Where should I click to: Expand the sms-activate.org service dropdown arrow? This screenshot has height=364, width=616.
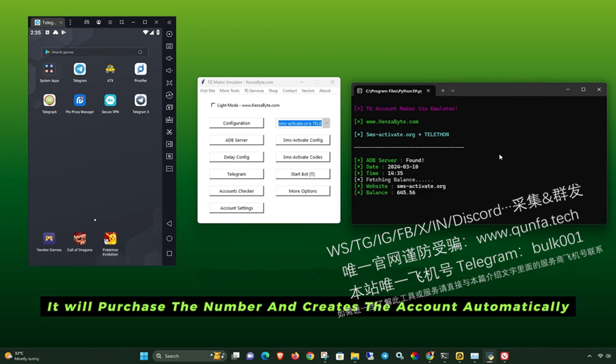[326, 123]
